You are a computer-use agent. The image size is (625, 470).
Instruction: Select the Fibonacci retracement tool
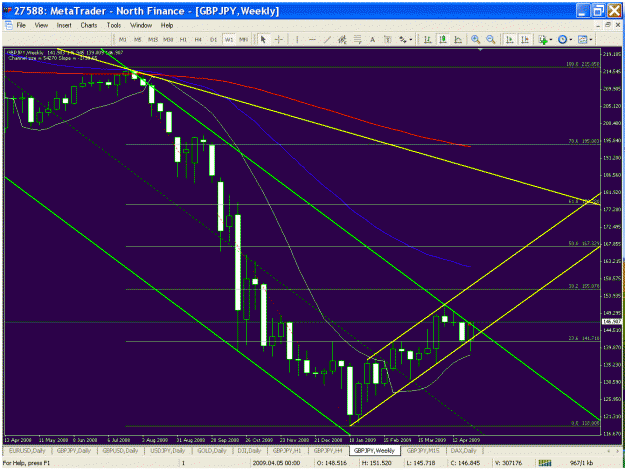click(357, 39)
